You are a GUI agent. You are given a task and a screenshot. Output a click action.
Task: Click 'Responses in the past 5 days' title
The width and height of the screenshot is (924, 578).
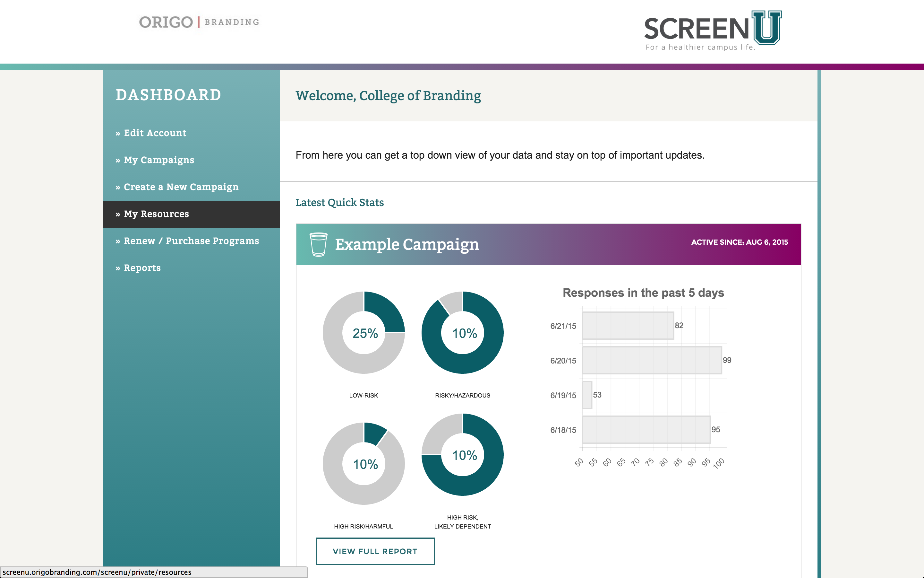[x=643, y=293]
